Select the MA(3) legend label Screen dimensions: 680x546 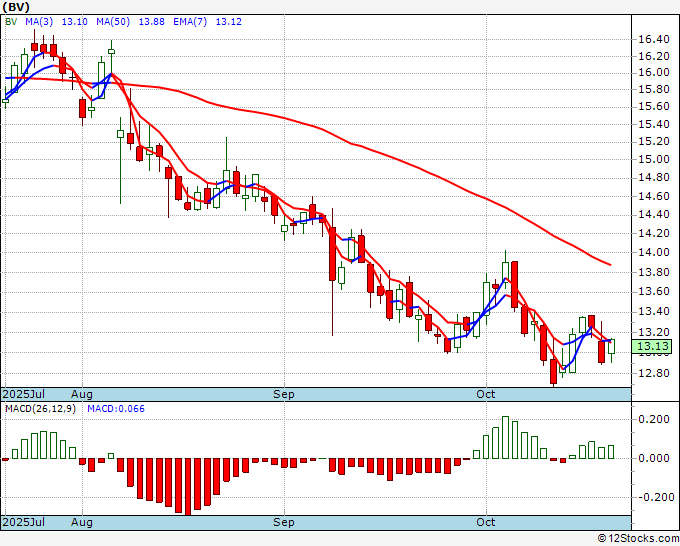[39, 22]
